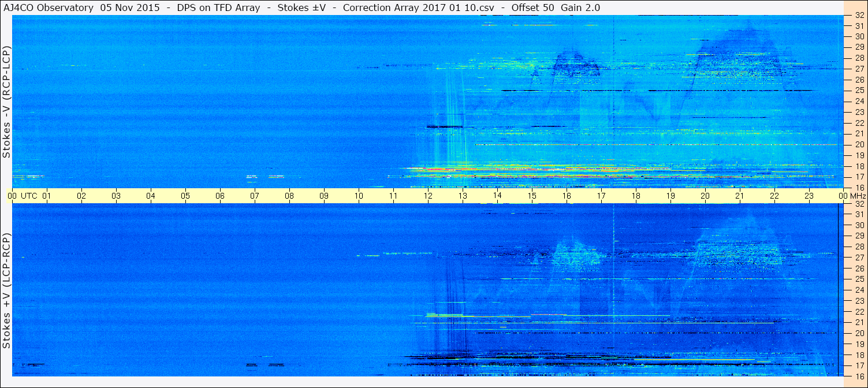Click the 'MHz' unit label beside the time axis
This screenshot has width=868, height=388.
pos(857,196)
